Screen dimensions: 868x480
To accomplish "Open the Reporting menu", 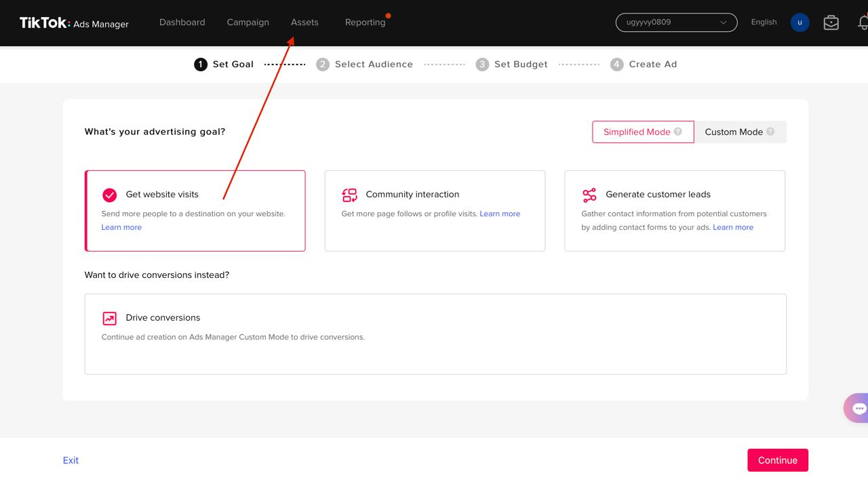I will [365, 22].
